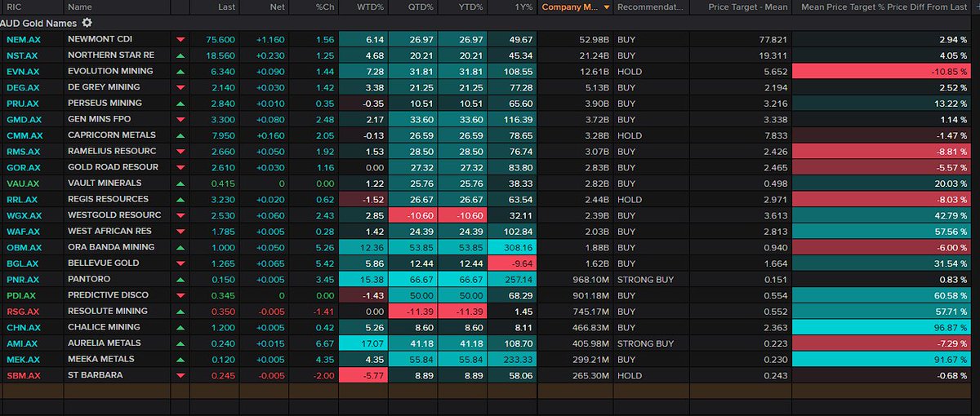Click 75.600 last price cell
The height and width of the screenshot is (416, 980).
(216, 39)
